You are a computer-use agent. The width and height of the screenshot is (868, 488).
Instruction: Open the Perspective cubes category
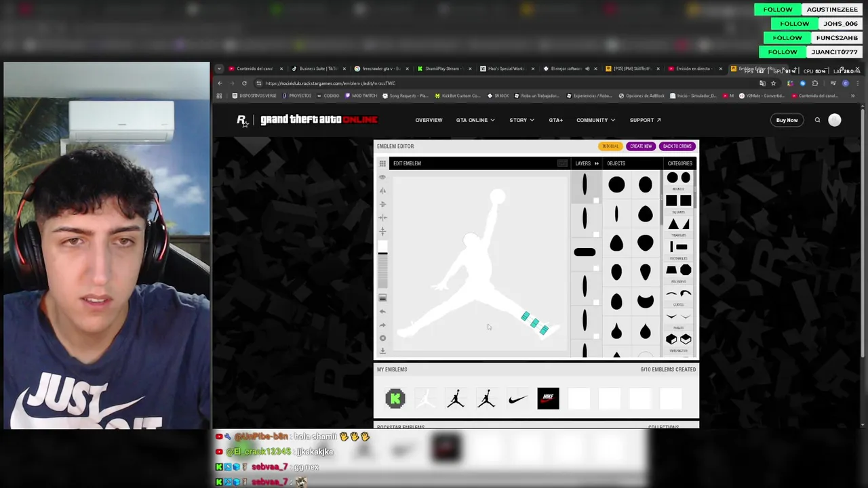click(678, 341)
